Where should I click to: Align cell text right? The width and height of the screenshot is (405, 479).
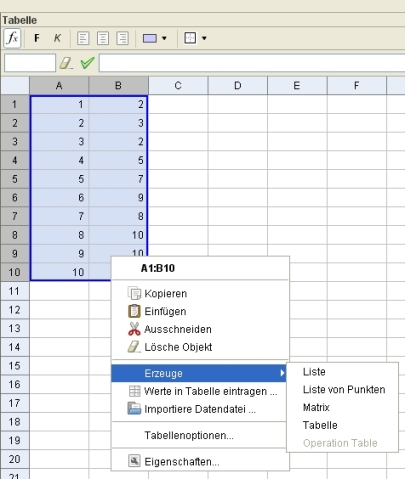(x=122, y=38)
